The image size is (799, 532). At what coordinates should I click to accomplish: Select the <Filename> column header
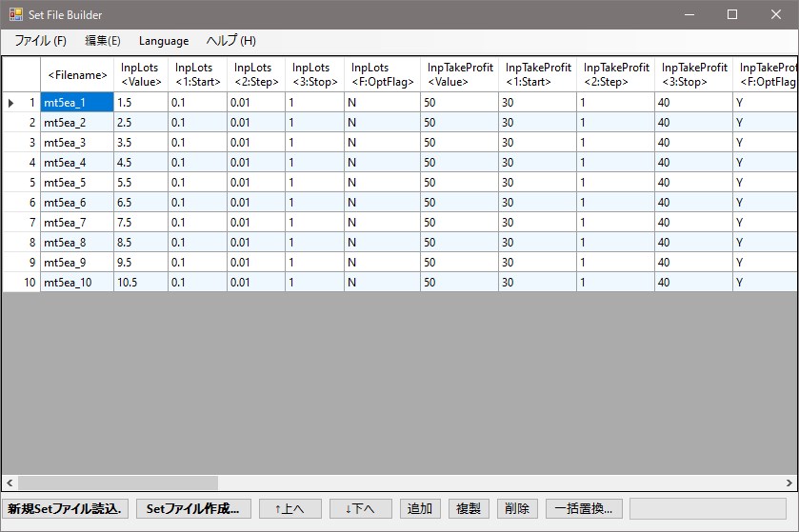(x=77, y=75)
